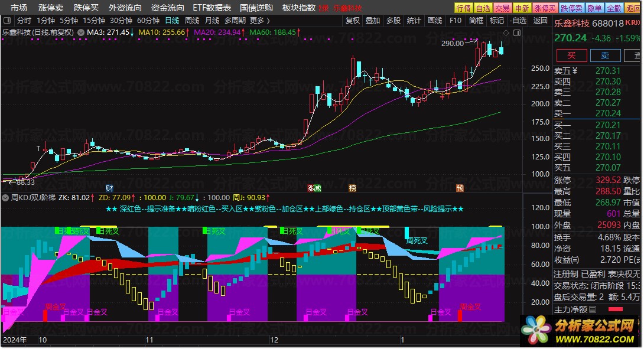Click the yellow 行情 button

tap(464, 8)
